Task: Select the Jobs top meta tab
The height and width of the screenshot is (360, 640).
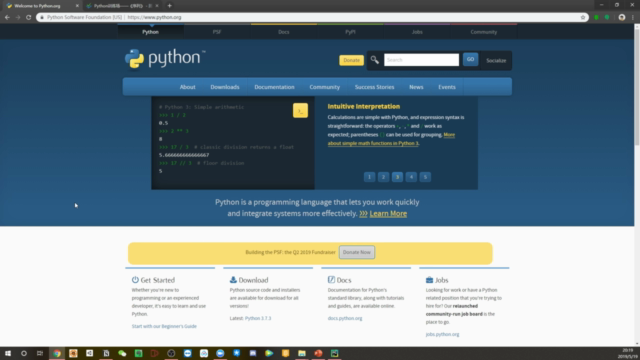Action: coord(417,32)
